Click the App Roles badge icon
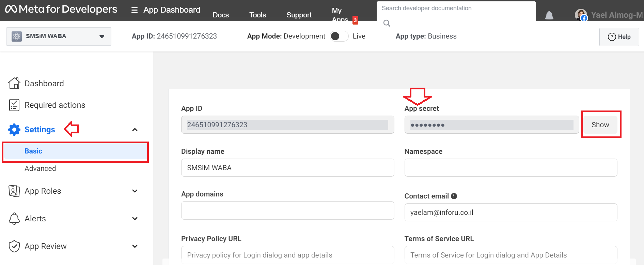 point(14,191)
